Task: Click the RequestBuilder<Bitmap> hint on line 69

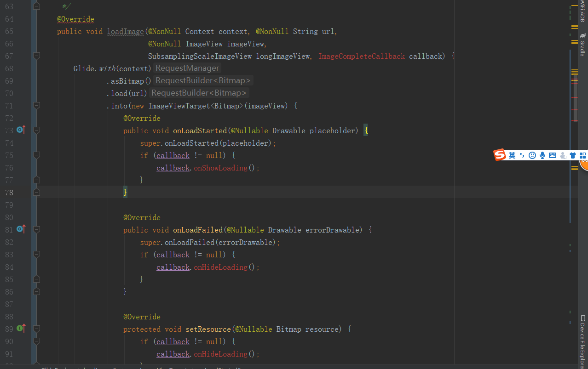Action: [x=203, y=80]
